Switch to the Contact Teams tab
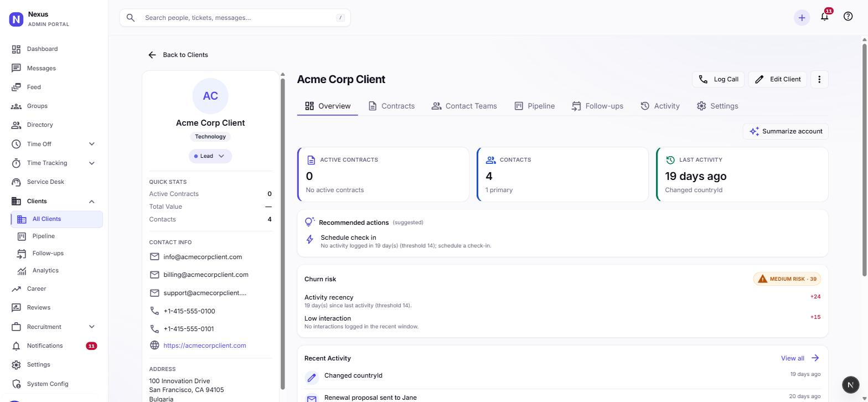The height and width of the screenshot is (402, 868). tap(464, 106)
